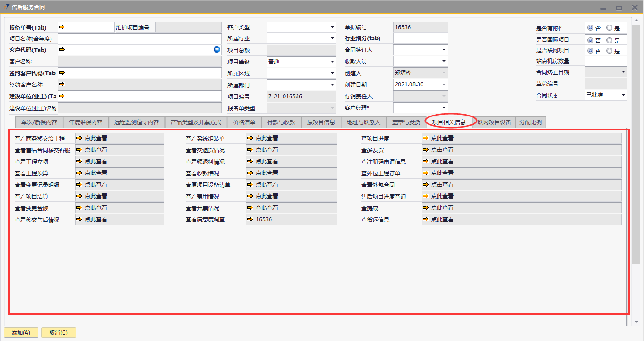Image resolution: width=644 pixels, height=341 pixels.
Task: Click the arrow icon in 报备单号 field
Action: (x=62, y=27)
